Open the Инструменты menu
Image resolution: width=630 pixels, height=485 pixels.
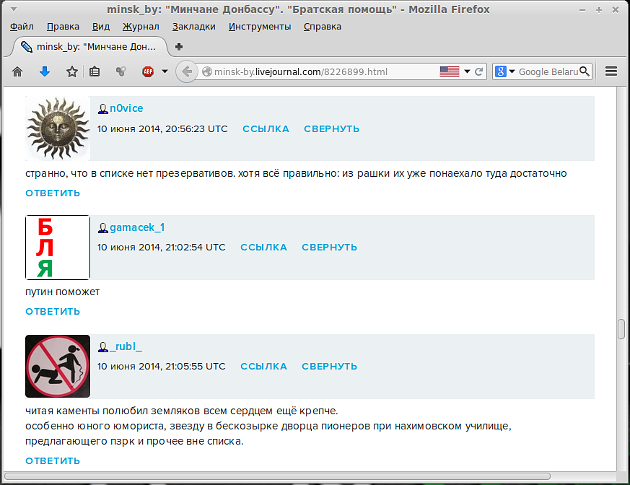pos(259,26)
